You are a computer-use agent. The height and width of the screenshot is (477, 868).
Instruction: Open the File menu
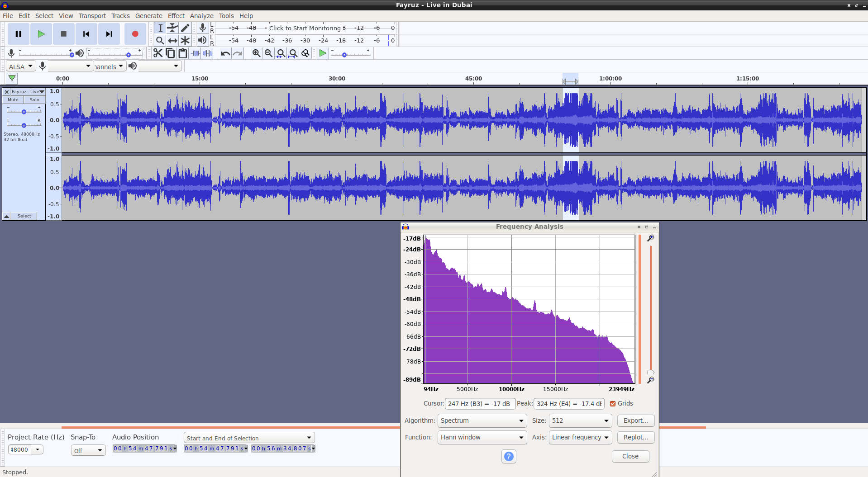tap(8, 16)
